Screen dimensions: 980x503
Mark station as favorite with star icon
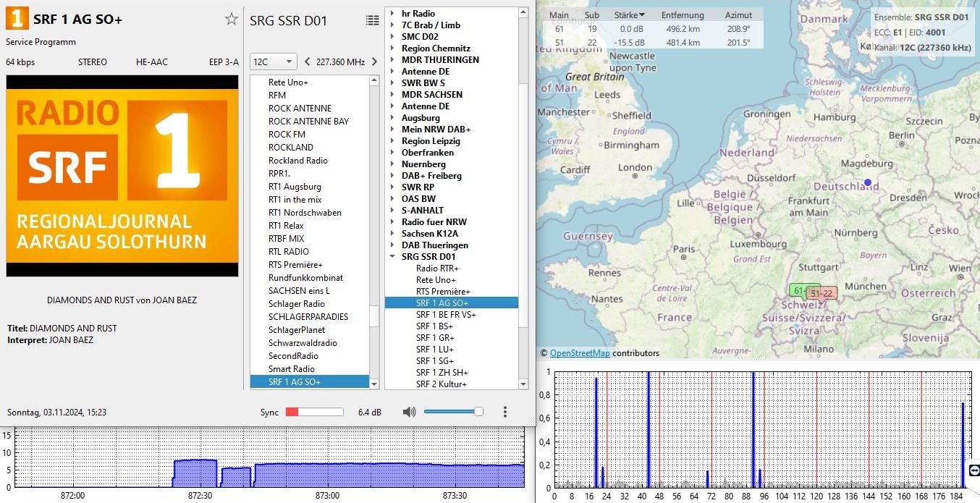[x=231, y=20]
